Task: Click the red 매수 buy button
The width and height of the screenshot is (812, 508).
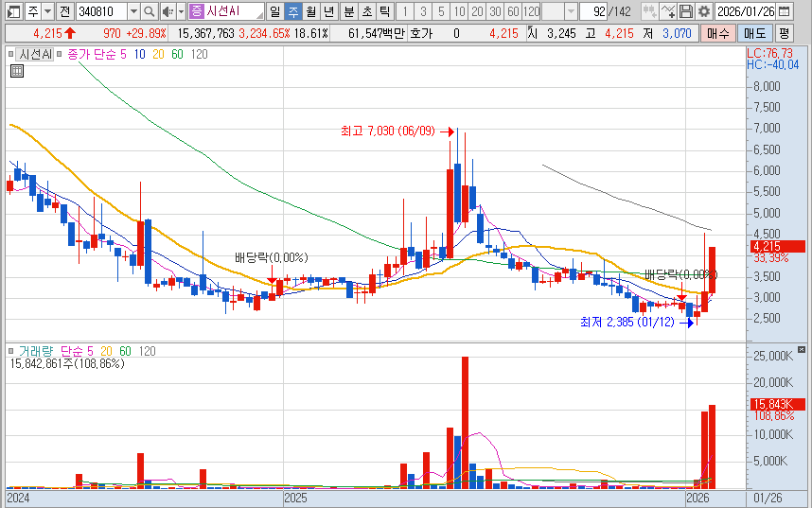Action: coord(717,34)
